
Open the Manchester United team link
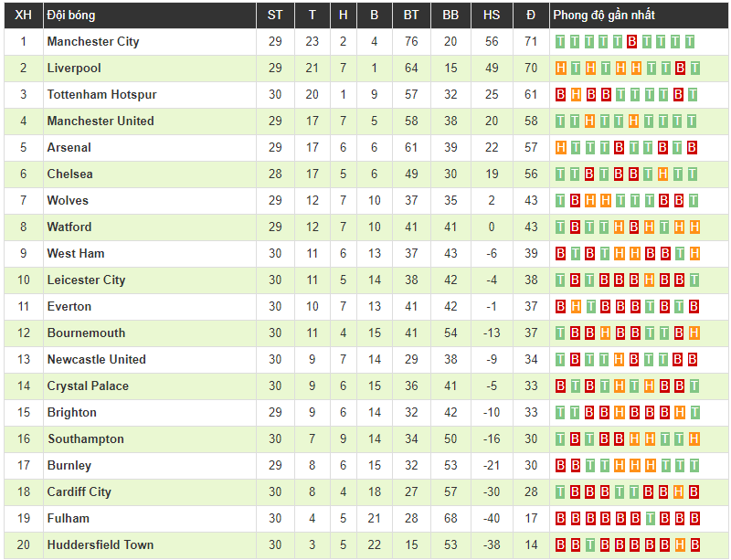[x=101, y=122]
